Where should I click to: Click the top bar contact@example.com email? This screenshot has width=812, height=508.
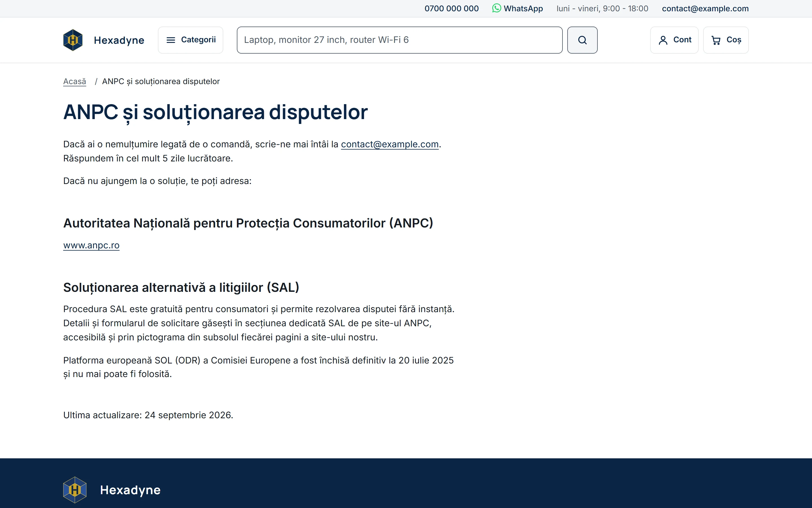coord(705,8)
